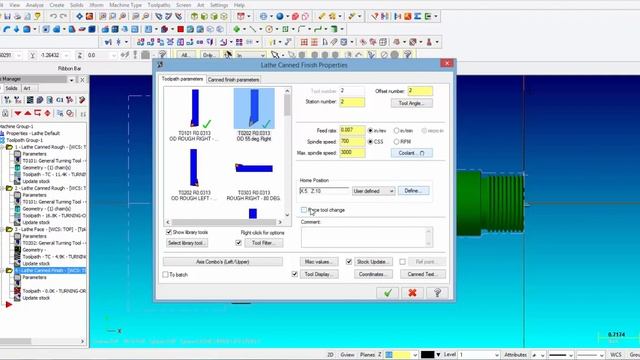640x360 pixels.
Task: Toggle the Stock Update checkbox
Action: pyautogui.click(x=349, y=262)
